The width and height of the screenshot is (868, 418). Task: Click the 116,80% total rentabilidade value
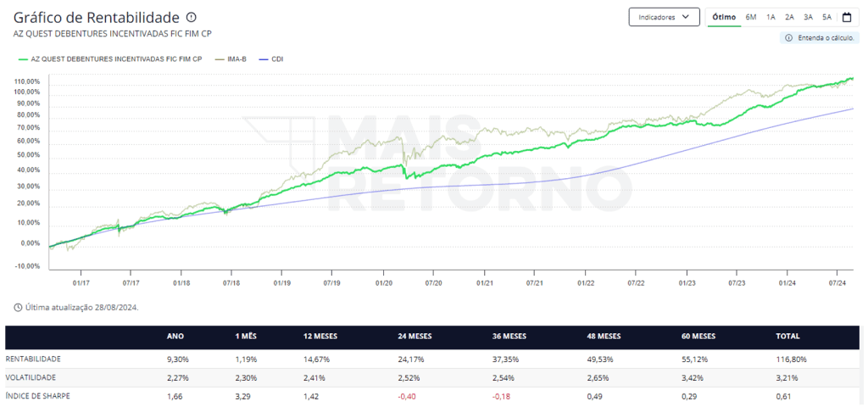[x=791, y=359]
